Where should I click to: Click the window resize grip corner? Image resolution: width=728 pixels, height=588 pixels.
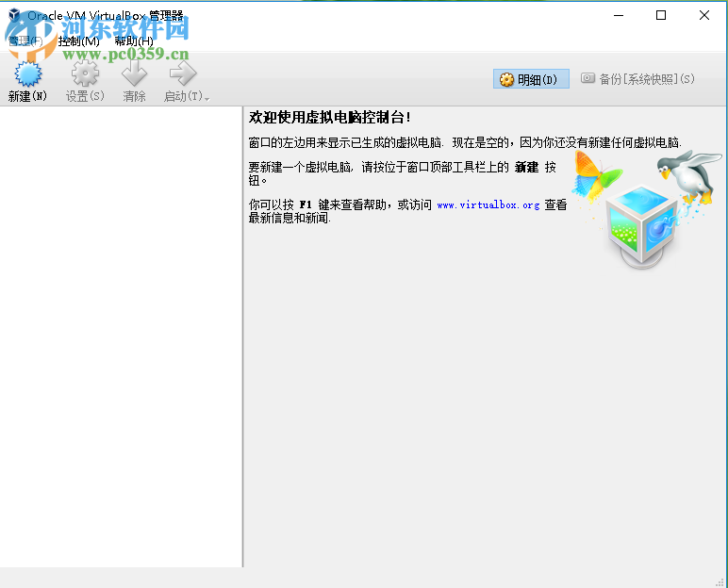[720, 582]
